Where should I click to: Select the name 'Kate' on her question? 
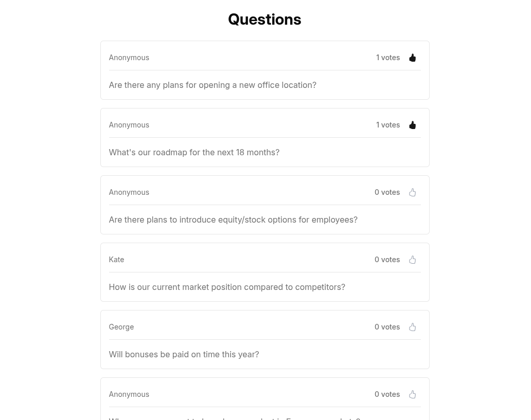point(116,260)
